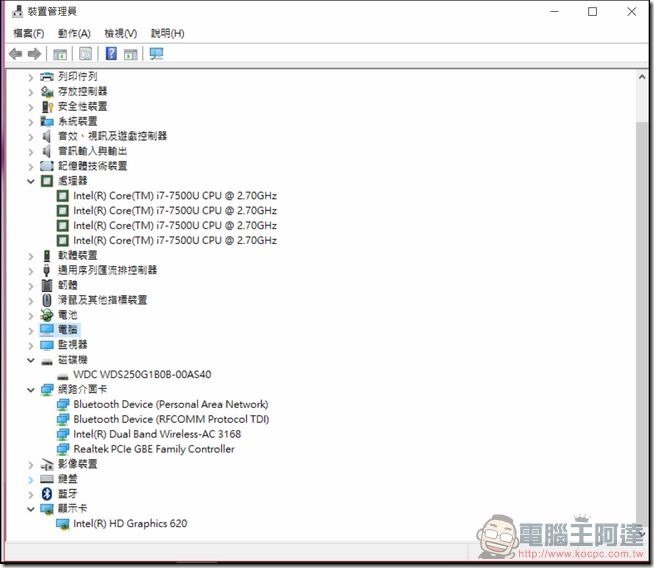
Task: Select the 安全性裝置 label text
Action: (x=83, y=106)
